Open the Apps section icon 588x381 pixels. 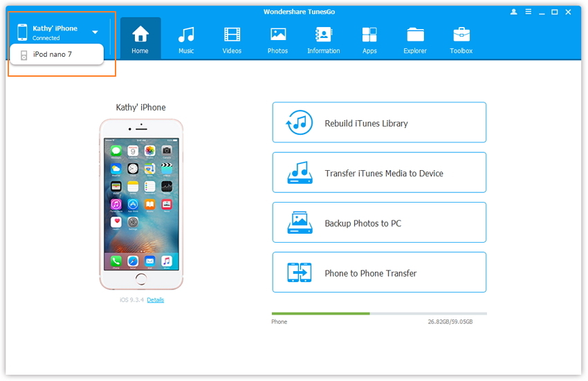pyautogui.click(x=369, y=35)
